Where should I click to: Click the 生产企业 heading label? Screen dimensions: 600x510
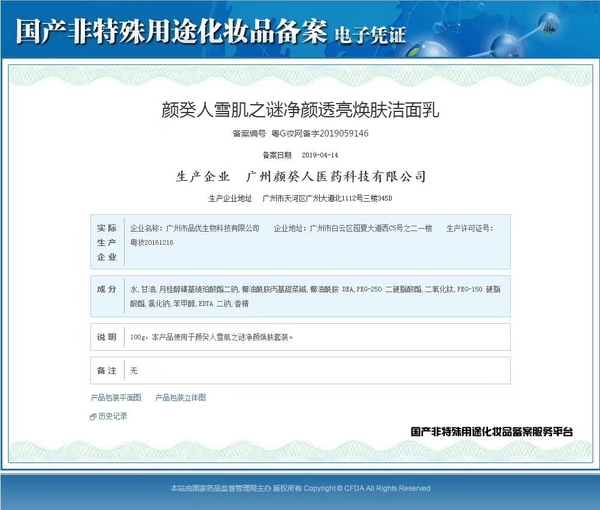click(x=203, y=176)
